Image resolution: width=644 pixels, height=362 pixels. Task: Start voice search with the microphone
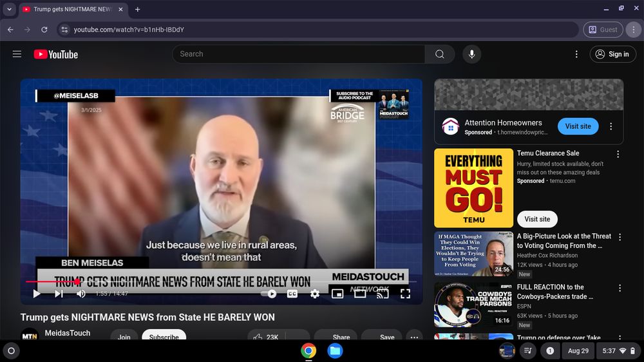[471, 54]
